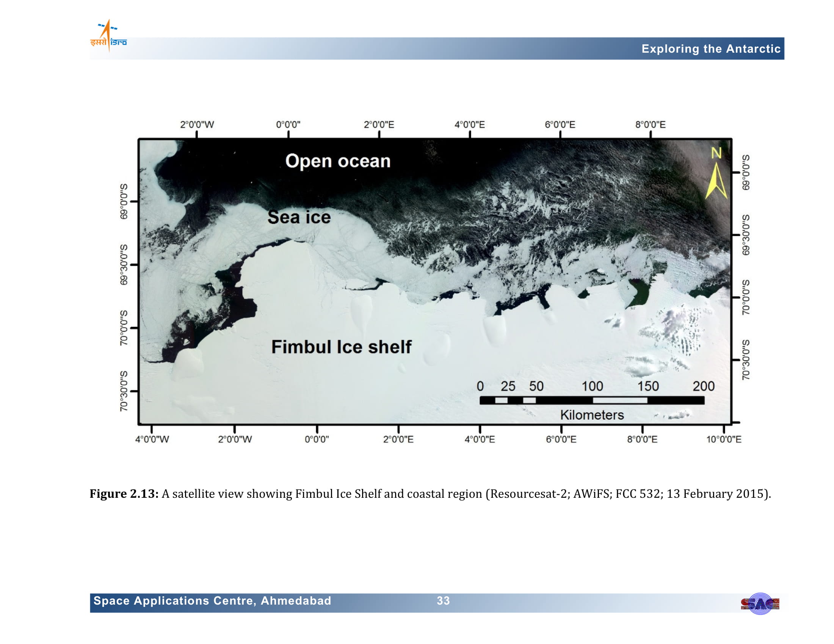Image resolution: width=834 pixels, height=644 pixels.
Task: Click the "150" scale bar value
Action: pyautogui.click(x=648, y=386)
